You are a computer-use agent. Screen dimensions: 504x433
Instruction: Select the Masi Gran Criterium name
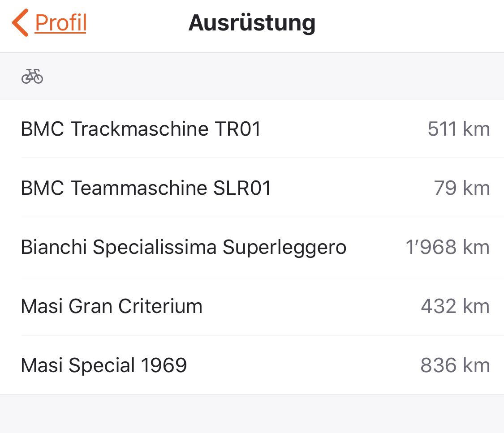[112, 306]
